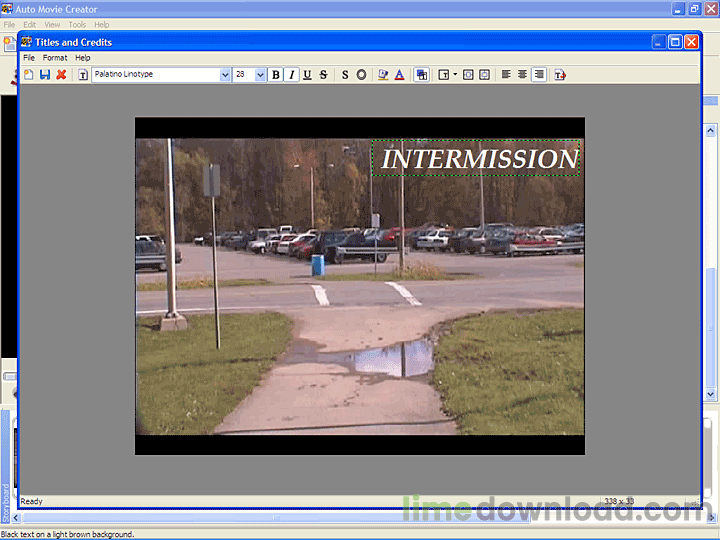The width and height of the screenshot is (720, 540).
Task: Maximize the Titles and Credits window
Action: tap(675, 42)
